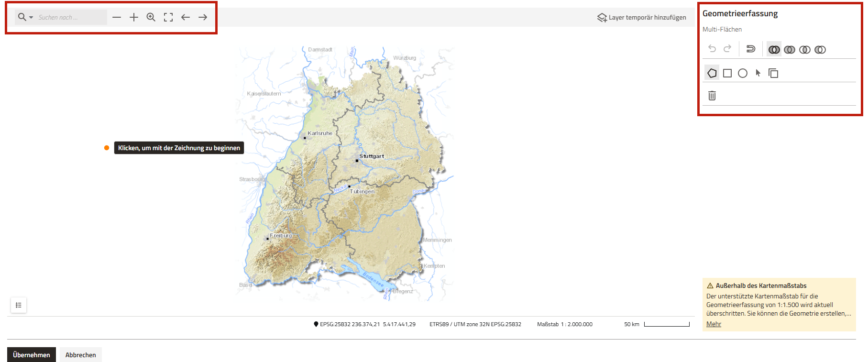Select the rectangle drawing tool
Screen dimensions: 868x362
(x=727, y=73)
